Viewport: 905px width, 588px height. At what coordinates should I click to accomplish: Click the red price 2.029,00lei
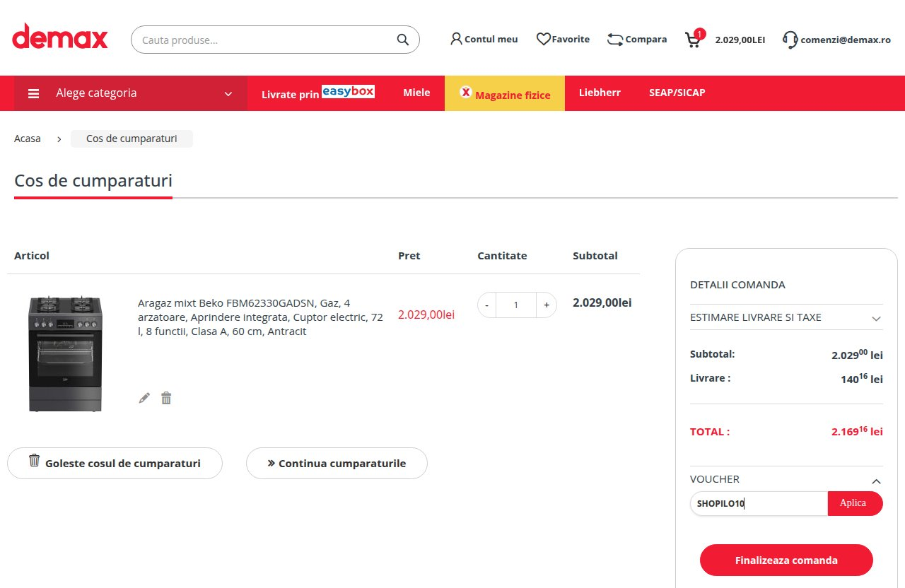[x=426, y=314]
